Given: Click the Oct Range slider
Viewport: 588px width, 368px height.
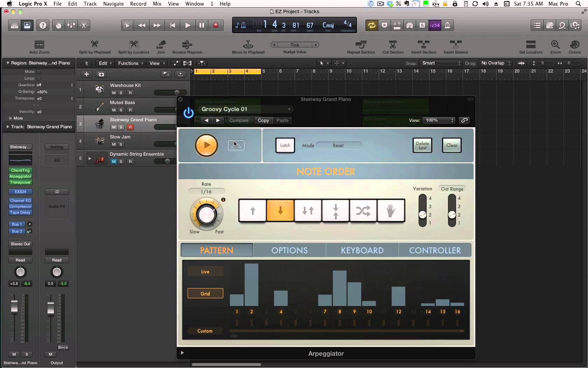Looking at the screenshot, I should pyautogui.click(x=452, y=211).
